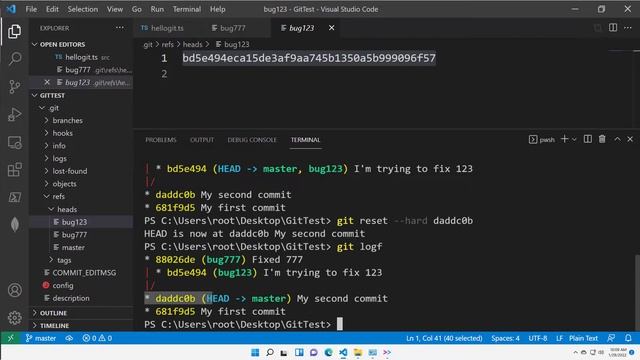The height and width of the screenshot is (360, 640).
Task: Open the Manage gear icon
Action: (15, 318)
